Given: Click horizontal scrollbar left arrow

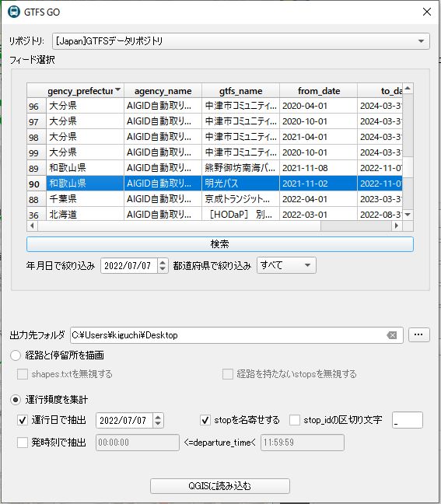Looking at the screenshot, I should click(32, 226).
